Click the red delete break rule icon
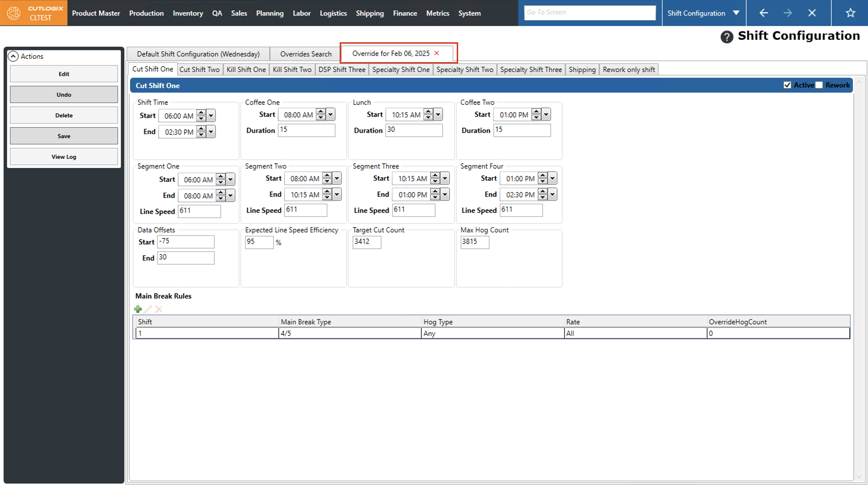Image resolution: width=868 pixels, height=486 pixels. (159, 309)
